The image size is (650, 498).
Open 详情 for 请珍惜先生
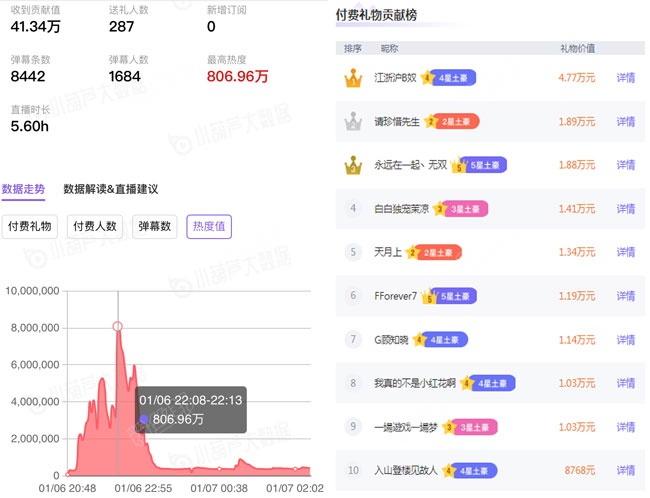[625, 121]
